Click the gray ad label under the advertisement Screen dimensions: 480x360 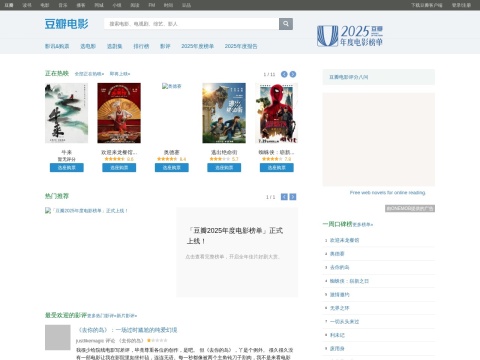pos(410,208)
